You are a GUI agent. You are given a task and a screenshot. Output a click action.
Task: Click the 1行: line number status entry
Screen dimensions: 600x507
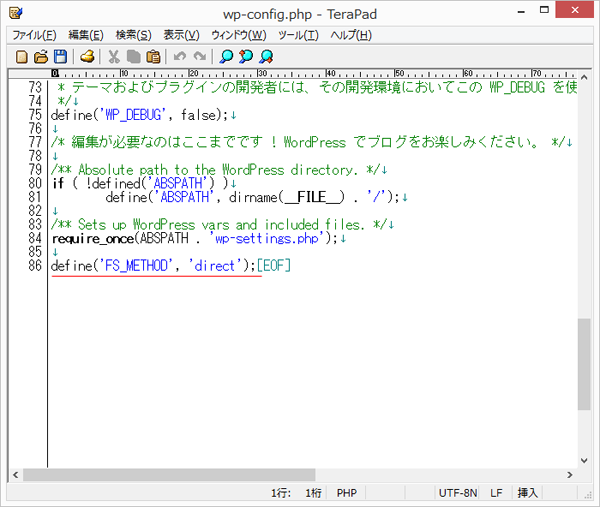point(281,493)
